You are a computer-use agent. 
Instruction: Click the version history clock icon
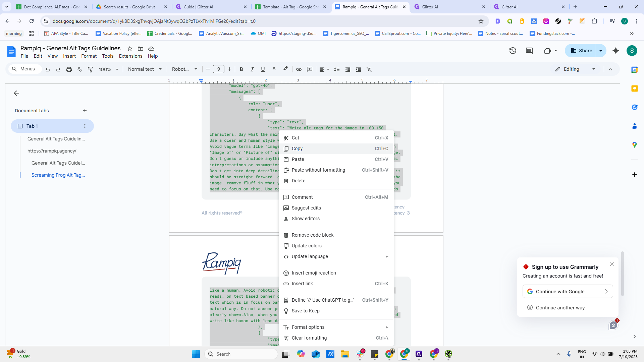(x=513, y=51)
